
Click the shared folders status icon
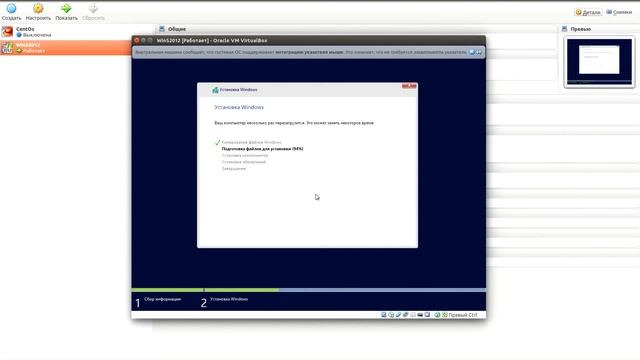413,315
